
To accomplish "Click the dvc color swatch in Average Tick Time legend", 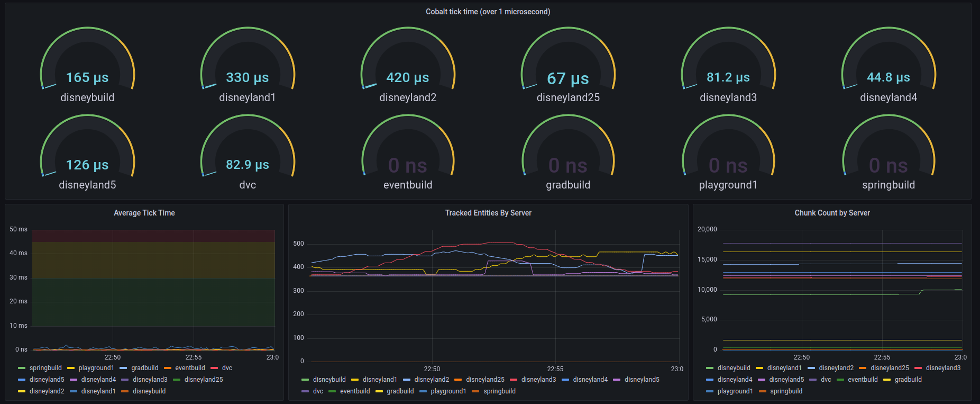I will (214, 368).
